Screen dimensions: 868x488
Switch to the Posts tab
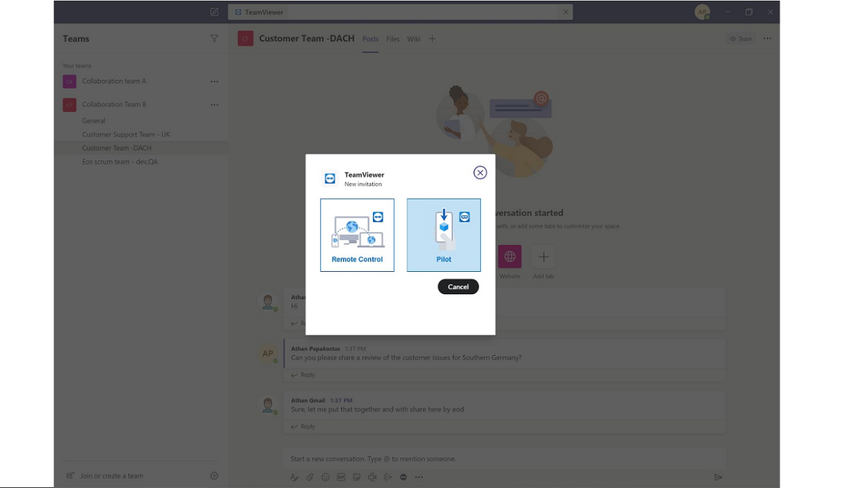(x=370, y=39)
